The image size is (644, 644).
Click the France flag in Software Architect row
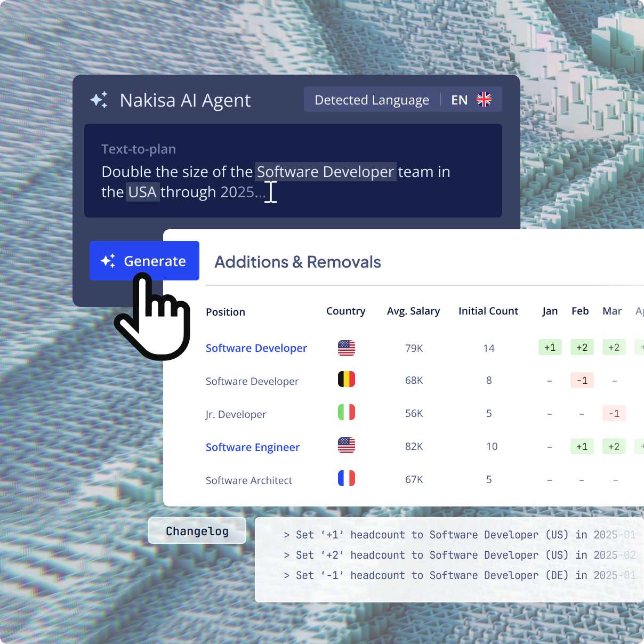[x=347, y=478]
